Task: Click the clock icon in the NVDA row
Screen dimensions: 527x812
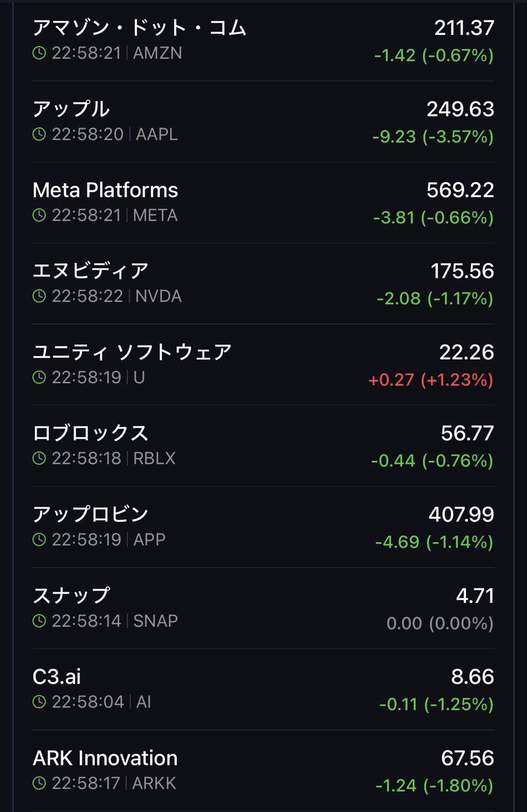Action: 39,296
